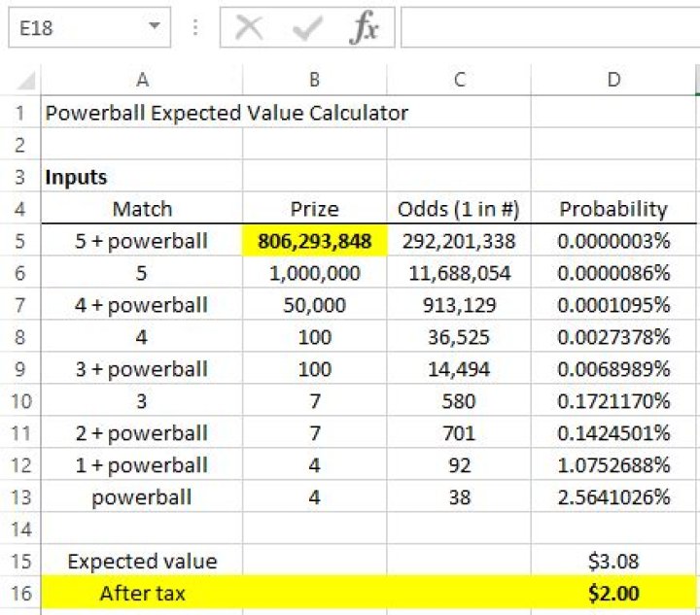Click probability cell 0.1424501%
The image size is (700, 615).
pyautogui.click(x=613, y=433)
